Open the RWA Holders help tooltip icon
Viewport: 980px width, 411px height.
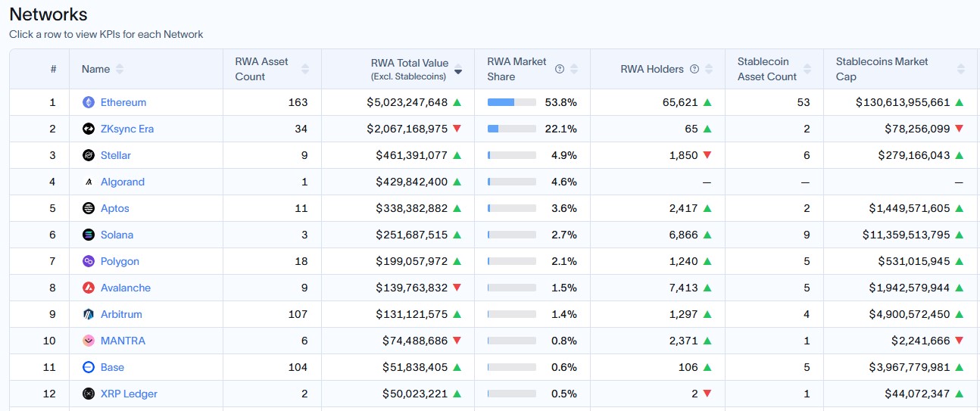pos(693,69)
